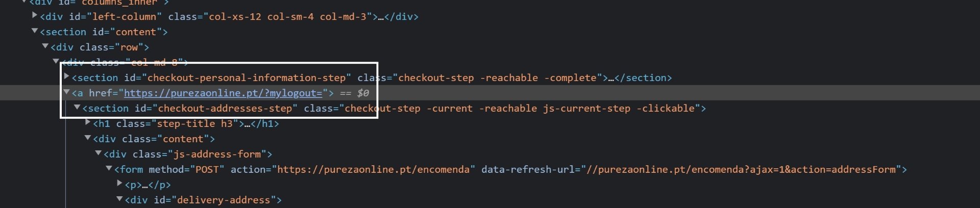Expand the collapsed p element
This screenshot has width=980, height=208.
(120, 184)
